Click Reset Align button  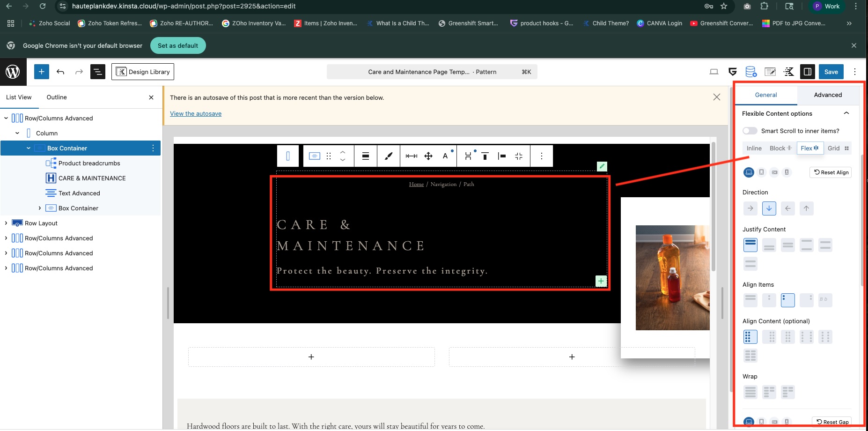(831, 172)
